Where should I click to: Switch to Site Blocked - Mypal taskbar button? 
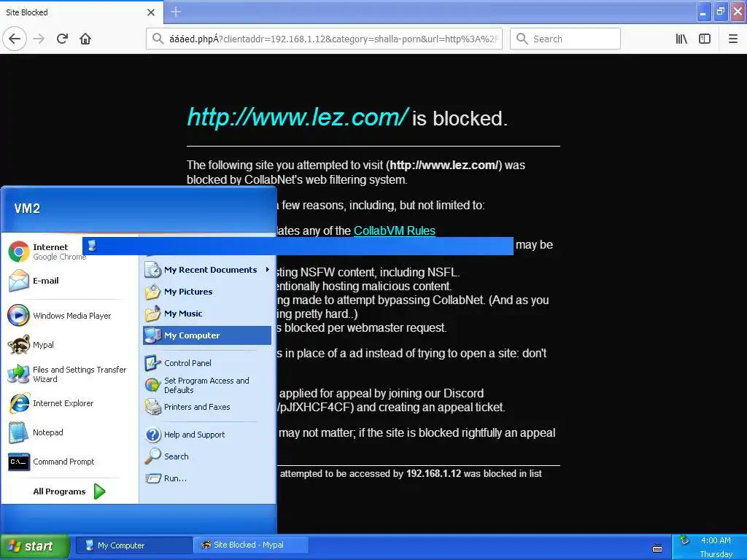coord(251,545)
